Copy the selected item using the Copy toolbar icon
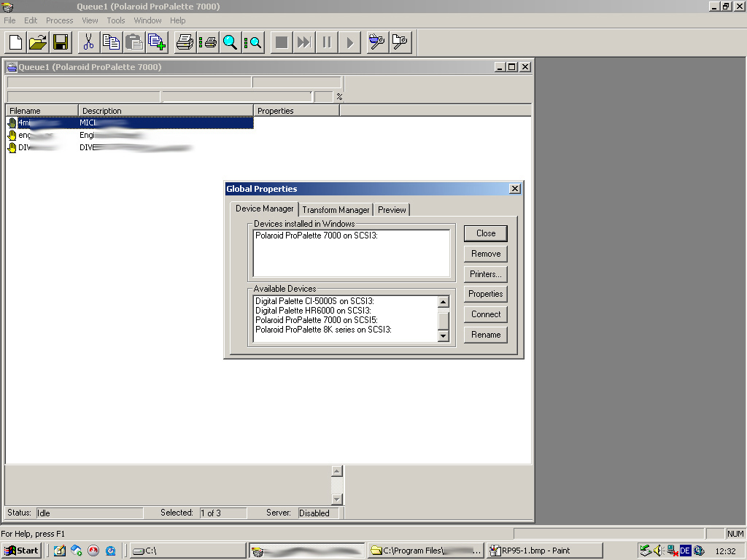 pos(112,42)
